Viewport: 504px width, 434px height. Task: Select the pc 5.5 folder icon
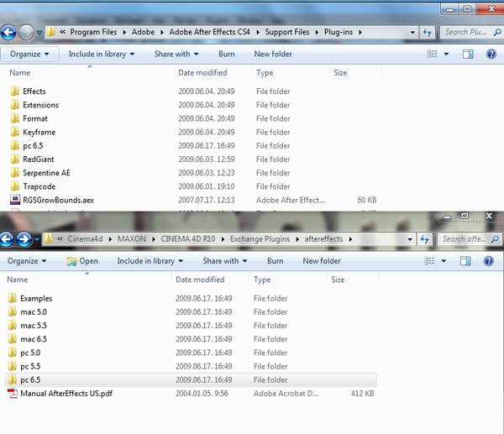(13, 366)
